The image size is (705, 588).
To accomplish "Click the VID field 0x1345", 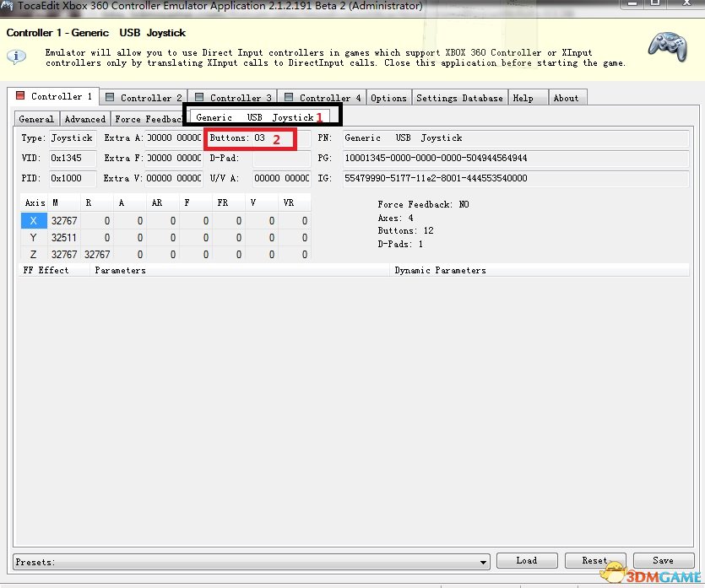I will 73,158.
